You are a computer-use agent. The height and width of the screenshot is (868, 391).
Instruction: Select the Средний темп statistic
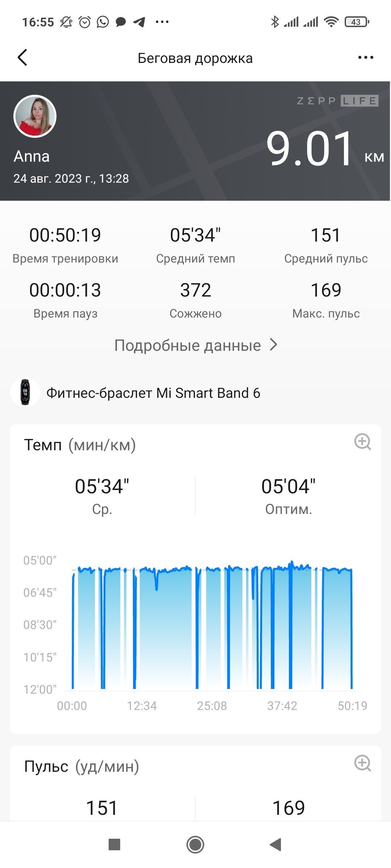coord(195,245)
